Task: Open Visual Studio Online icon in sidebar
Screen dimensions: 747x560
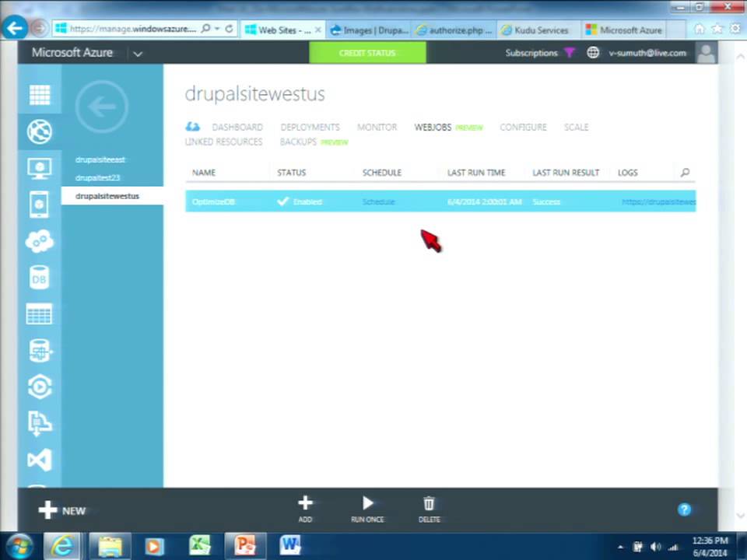Action: pos(40,460)
